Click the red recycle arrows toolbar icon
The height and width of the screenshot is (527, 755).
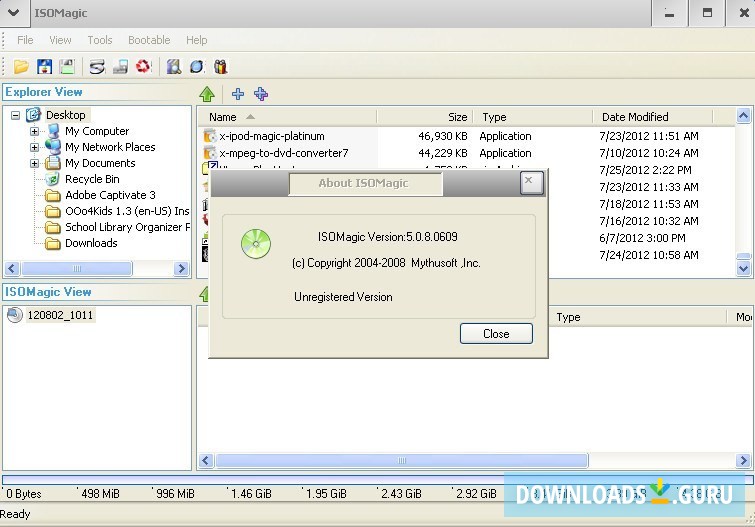tap(143, 66)
